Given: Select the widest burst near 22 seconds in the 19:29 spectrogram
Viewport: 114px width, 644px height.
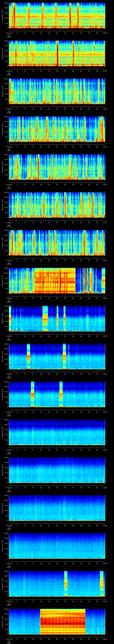Looking at the screenshot, I should coord(45,318).
